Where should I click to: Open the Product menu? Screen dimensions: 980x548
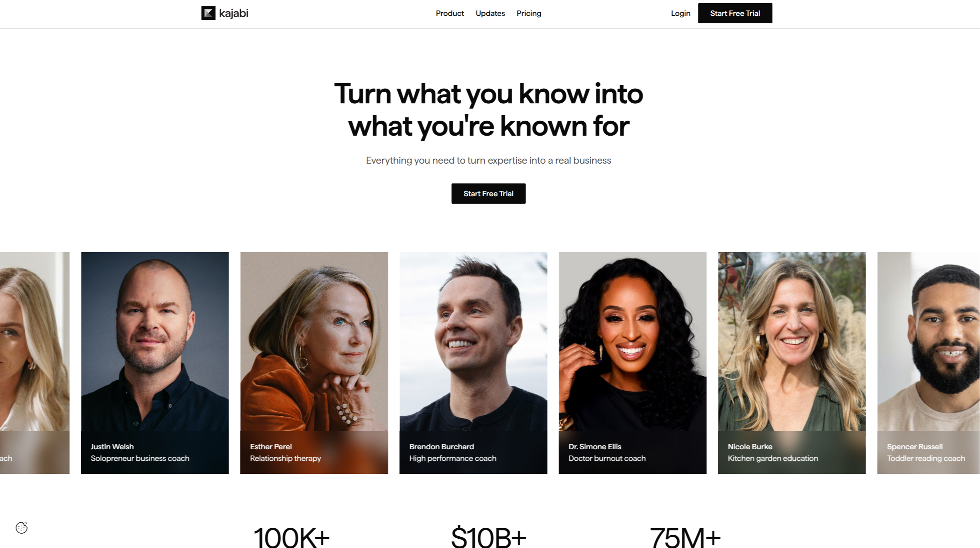tap(450, 13)
